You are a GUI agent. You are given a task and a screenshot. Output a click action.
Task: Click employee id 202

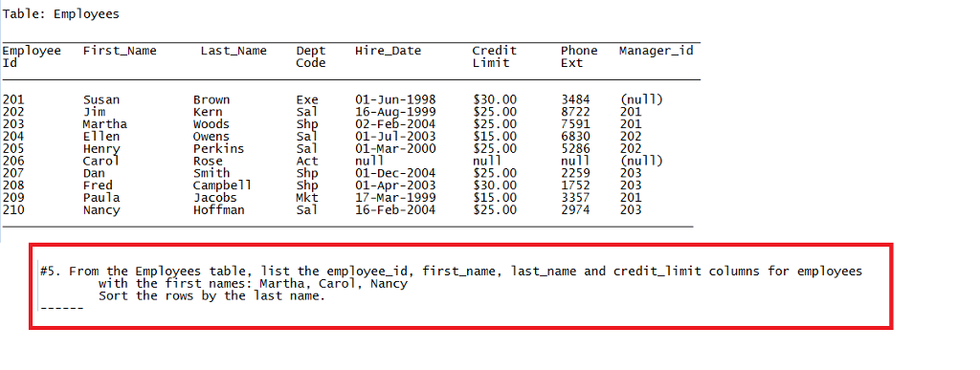13,112
